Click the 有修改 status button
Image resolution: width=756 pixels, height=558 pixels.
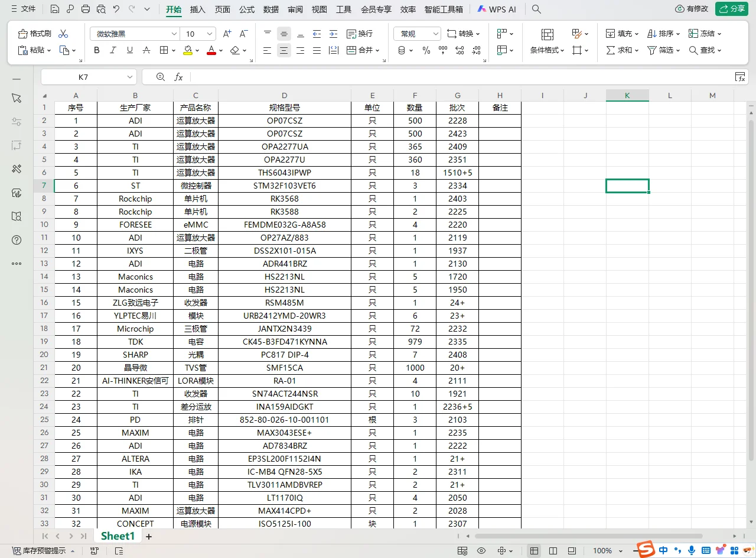692,9
